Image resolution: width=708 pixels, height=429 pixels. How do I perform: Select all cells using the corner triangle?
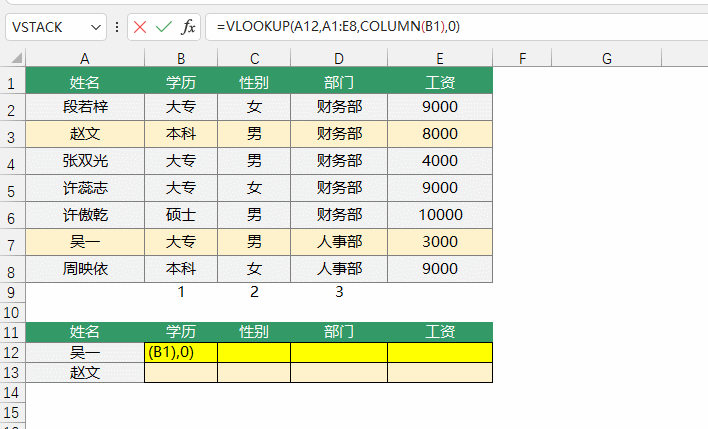(x=17, y=58)
